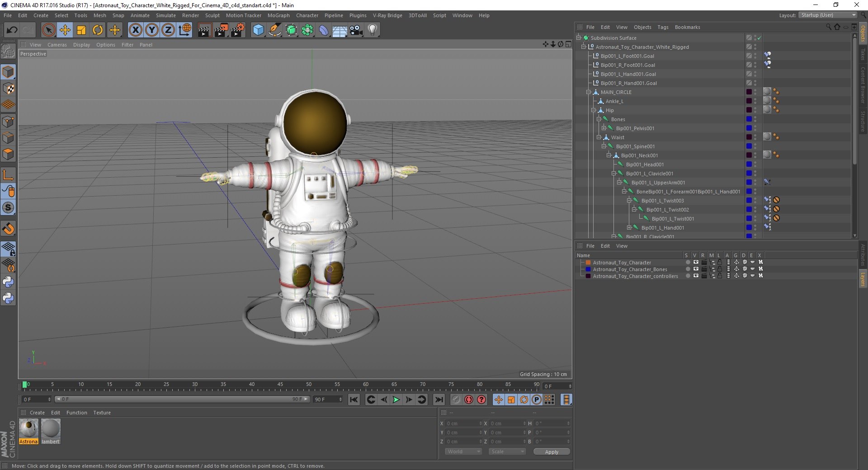Viewport: 868px width, 470px height.
Task: Expand Bip001_Pelvis001 node
Action: [604, 128]
